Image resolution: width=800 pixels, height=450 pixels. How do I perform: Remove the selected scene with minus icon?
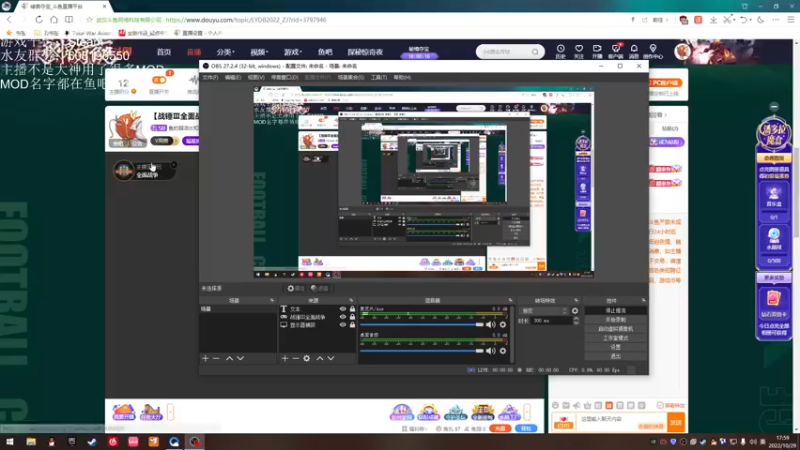pyautogui.click(x=216, y=359)
